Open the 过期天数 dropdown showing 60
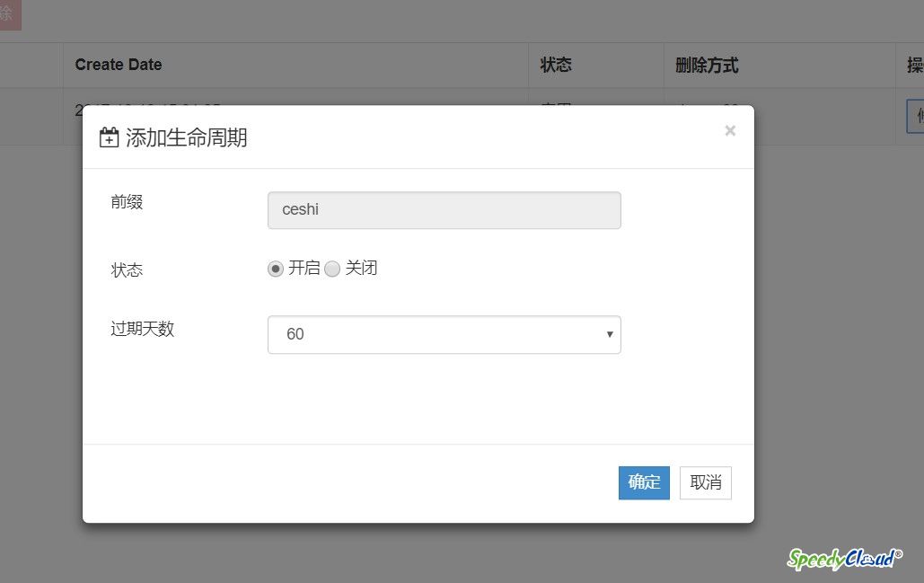 pyautogui.click(x=444, y=334)
